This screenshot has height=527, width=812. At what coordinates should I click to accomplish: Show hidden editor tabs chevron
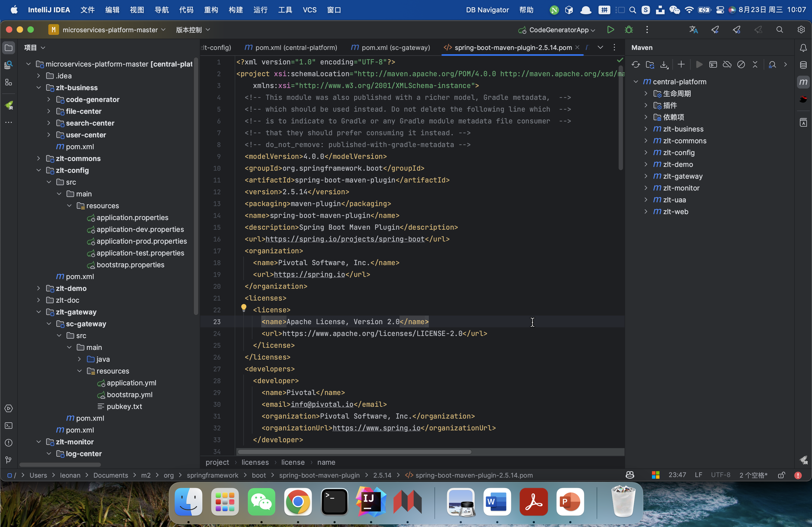tap(600, 47)
